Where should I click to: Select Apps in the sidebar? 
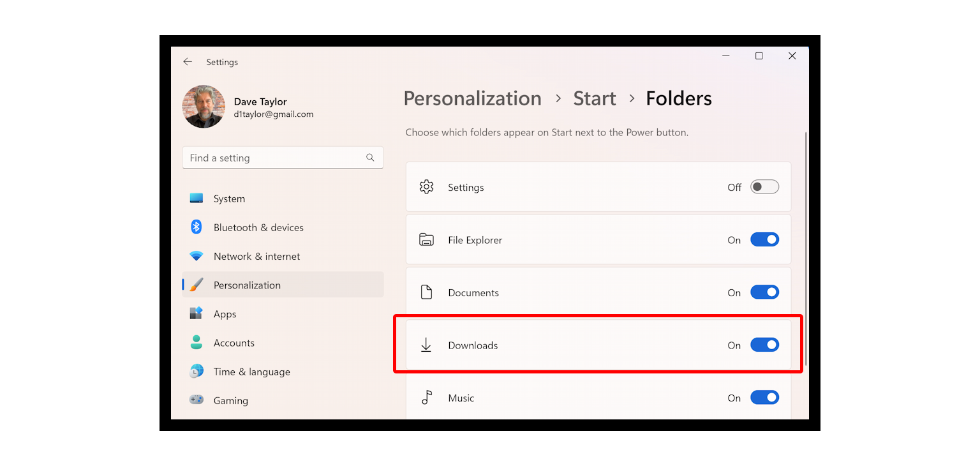225,313
